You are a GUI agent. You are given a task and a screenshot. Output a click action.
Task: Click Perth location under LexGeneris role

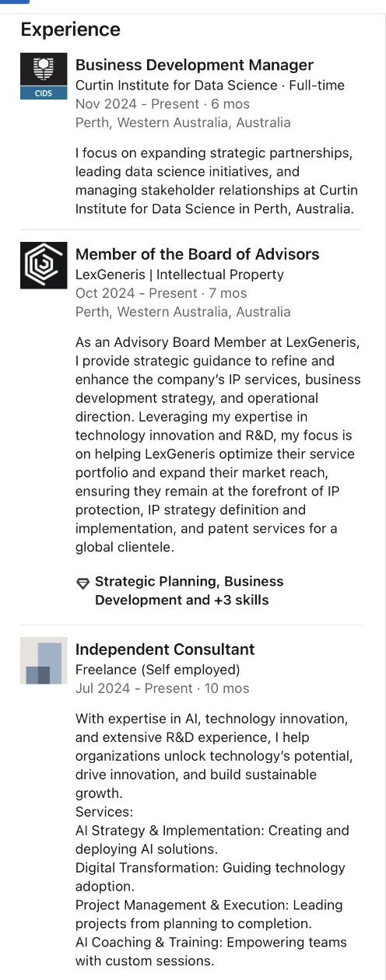click(183, 312)
